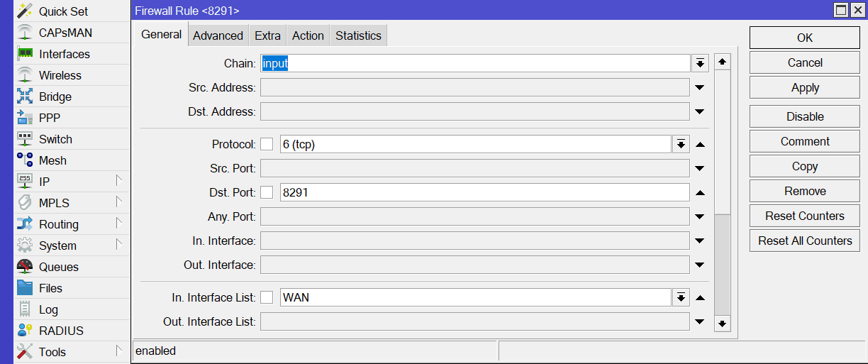Switch to the Advanced tab
868x364 pixels.
tap(218, 35)
